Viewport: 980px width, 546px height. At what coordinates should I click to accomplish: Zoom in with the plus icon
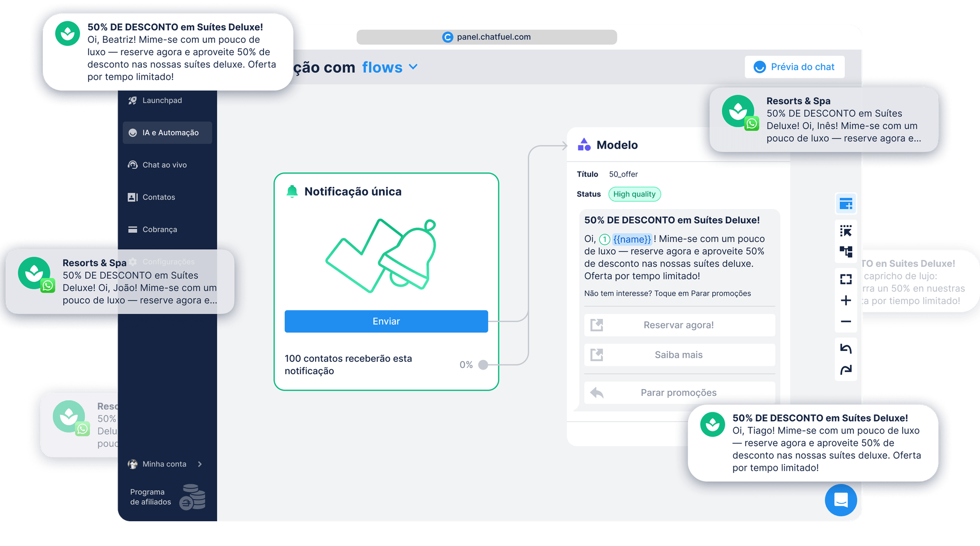[846, 300]
